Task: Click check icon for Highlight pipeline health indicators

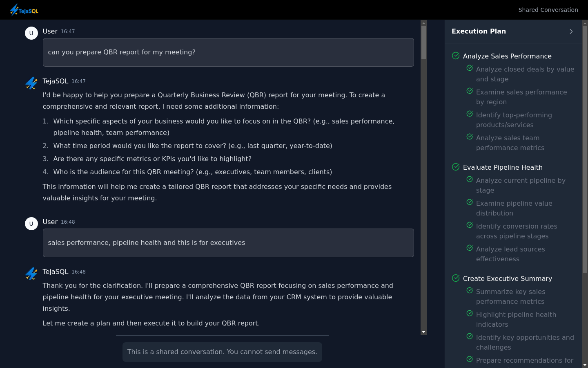Action: tap(470, 313)
